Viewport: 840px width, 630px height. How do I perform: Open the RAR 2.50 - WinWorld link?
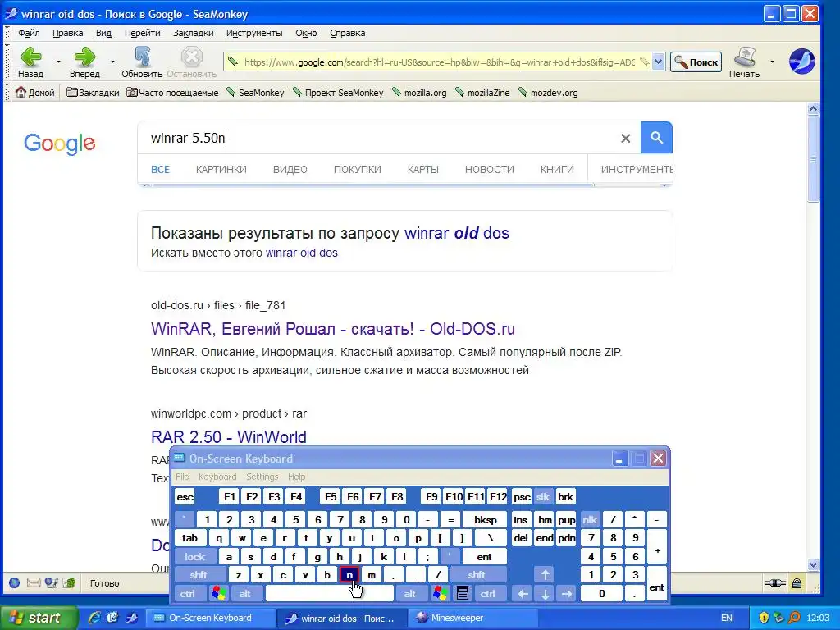[229, 436]
